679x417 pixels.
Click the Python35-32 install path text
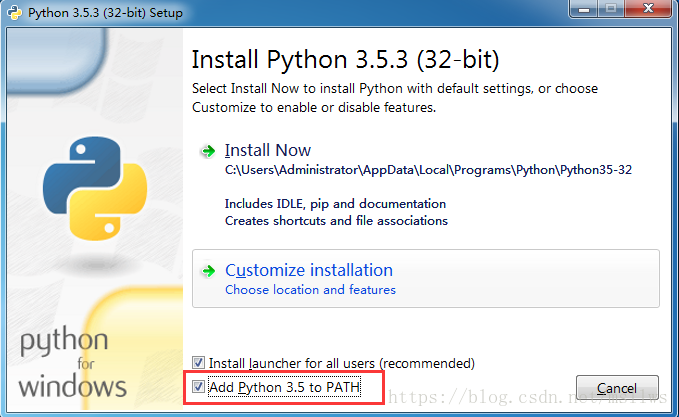(428, 171)
